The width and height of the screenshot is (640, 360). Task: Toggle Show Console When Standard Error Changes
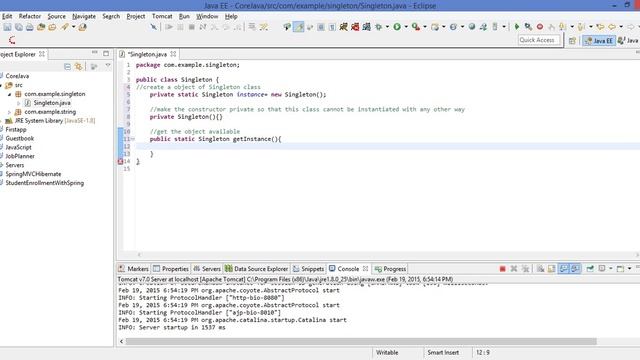coord(575,269)
